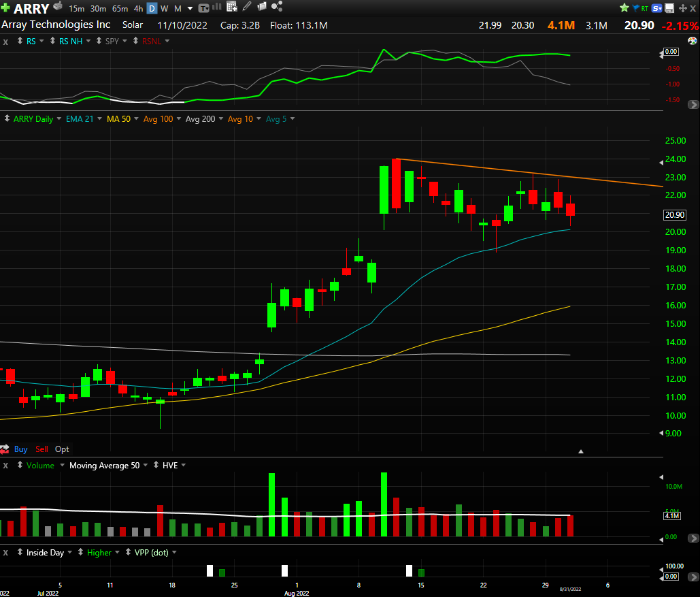
Task: Click the reorder arrows beside ARRY Daily
Action: 7,118
